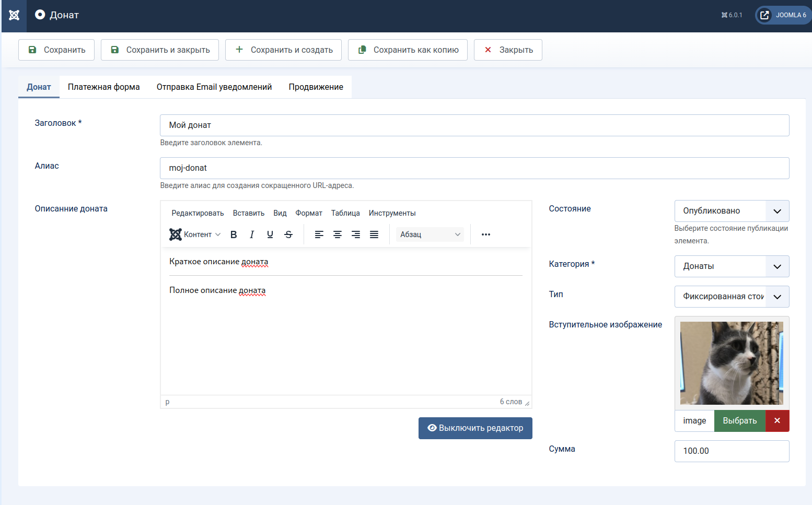
Task: Open the Абзац paragraph format dropdown
Action: [x=430, y=234]
